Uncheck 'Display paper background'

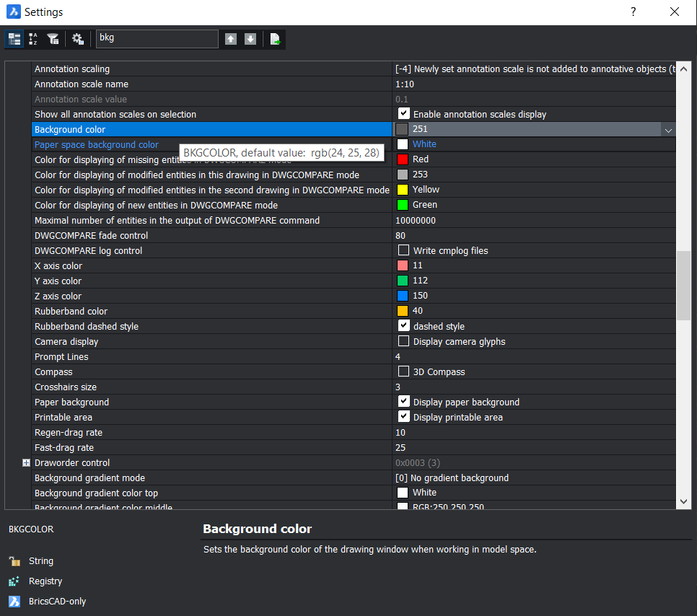click(403, 400)
